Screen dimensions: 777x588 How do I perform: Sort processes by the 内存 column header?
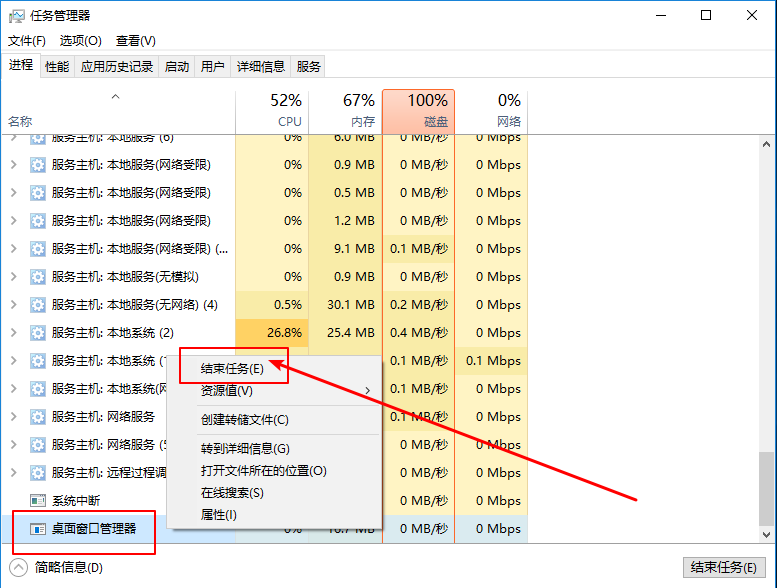click(x=345, y=110)
